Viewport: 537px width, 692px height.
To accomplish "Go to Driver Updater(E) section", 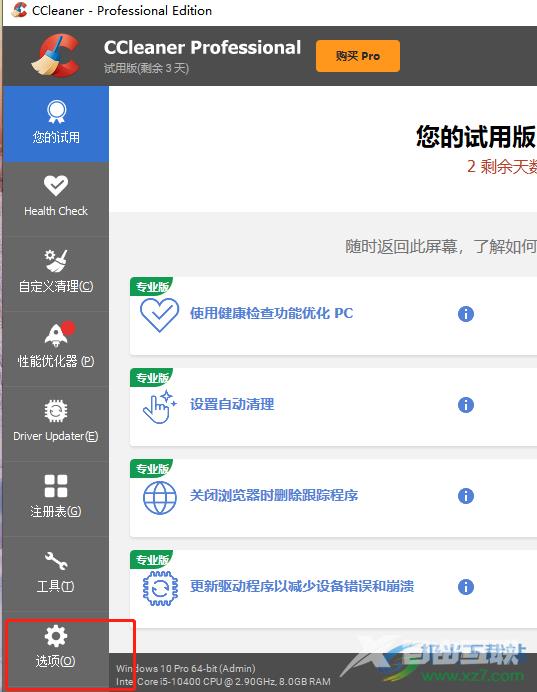I will pos(56,424).
